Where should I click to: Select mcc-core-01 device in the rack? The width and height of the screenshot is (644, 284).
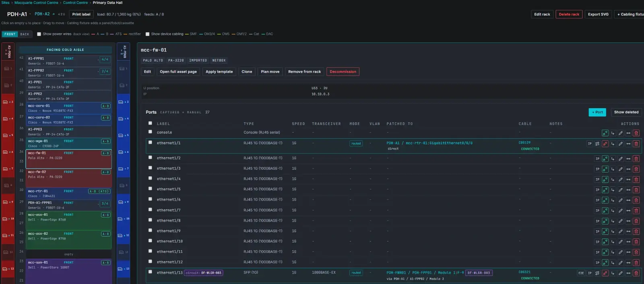[x=69, y=108]
